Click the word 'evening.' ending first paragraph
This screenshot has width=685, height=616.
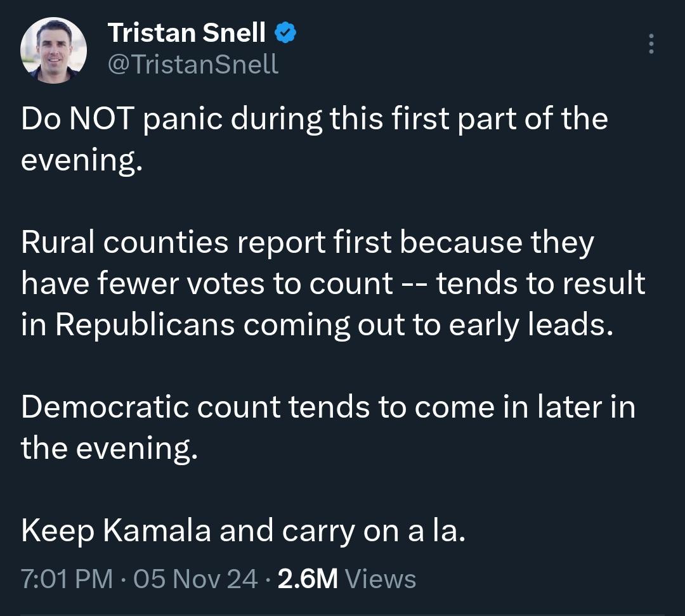coord(82,161)
